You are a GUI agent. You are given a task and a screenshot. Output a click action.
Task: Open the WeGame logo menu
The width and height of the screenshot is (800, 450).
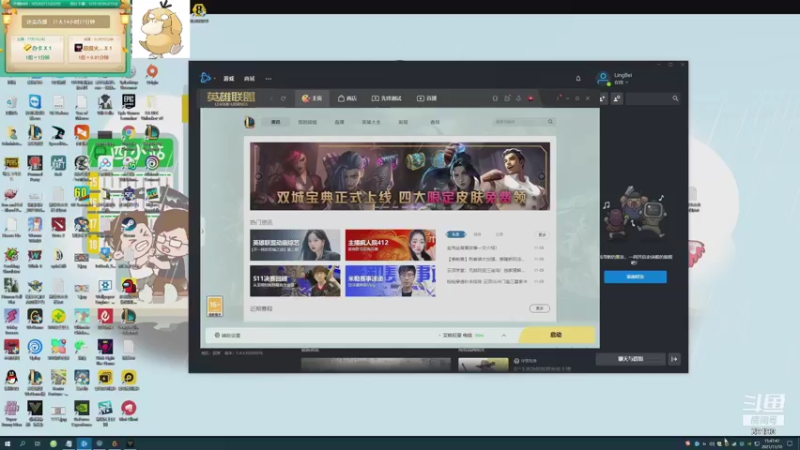pos(206,78)
